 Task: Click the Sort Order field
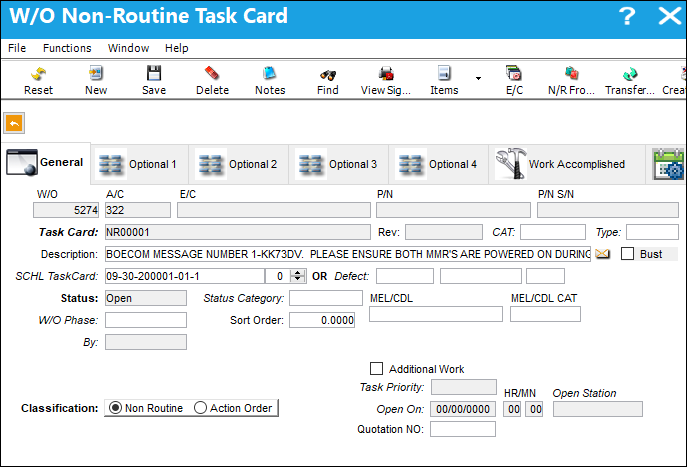tap(322, 320)
